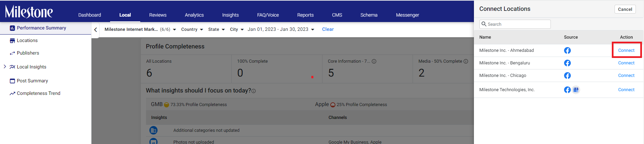644x144 pixels.
Task: Clear the applied filters
Action: pyautogui.click(x=328, y=29)
